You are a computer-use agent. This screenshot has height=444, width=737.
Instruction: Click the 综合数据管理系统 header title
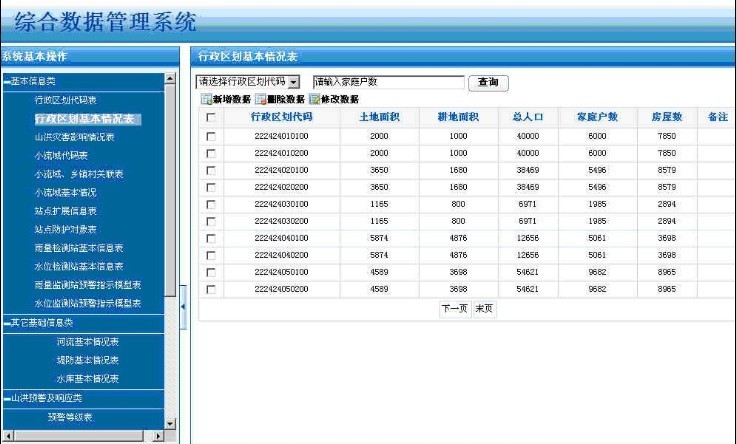tap(105, 22)
